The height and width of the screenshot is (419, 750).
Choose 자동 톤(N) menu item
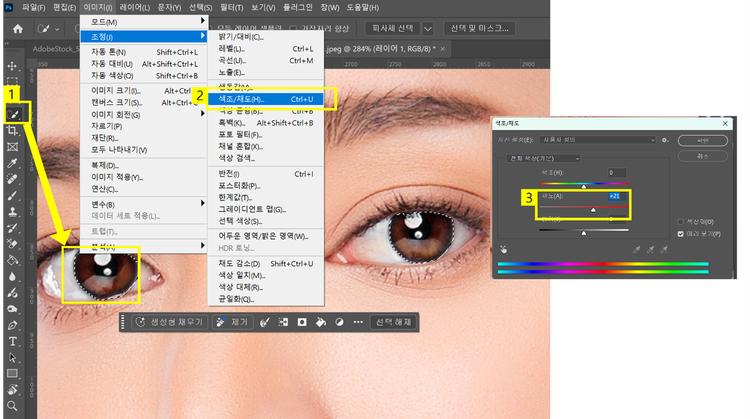click(144, 52)
